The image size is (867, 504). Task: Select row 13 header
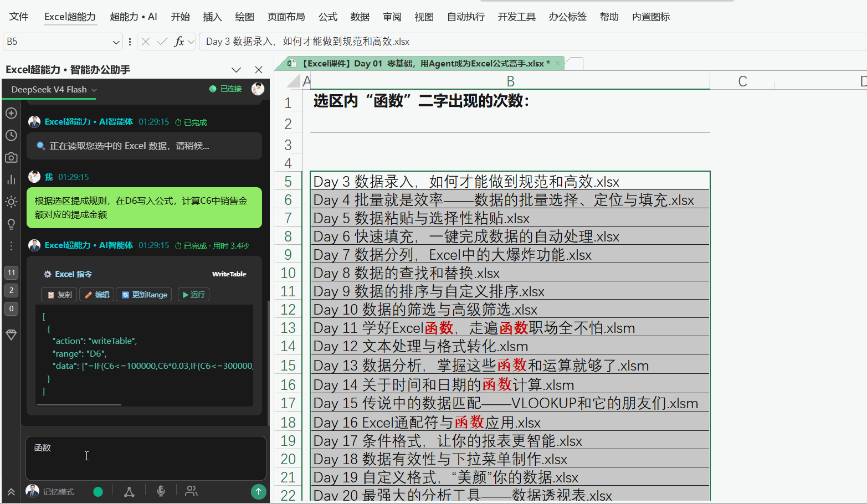288,328
